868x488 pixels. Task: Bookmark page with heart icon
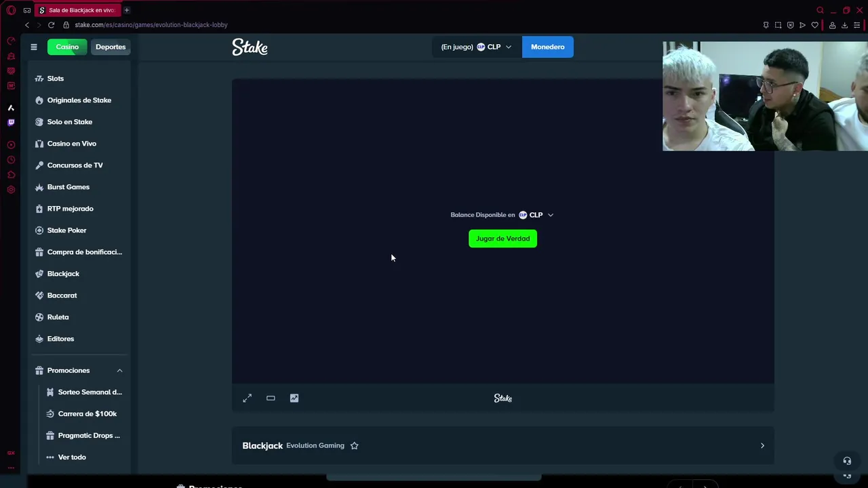coord(814,25)
